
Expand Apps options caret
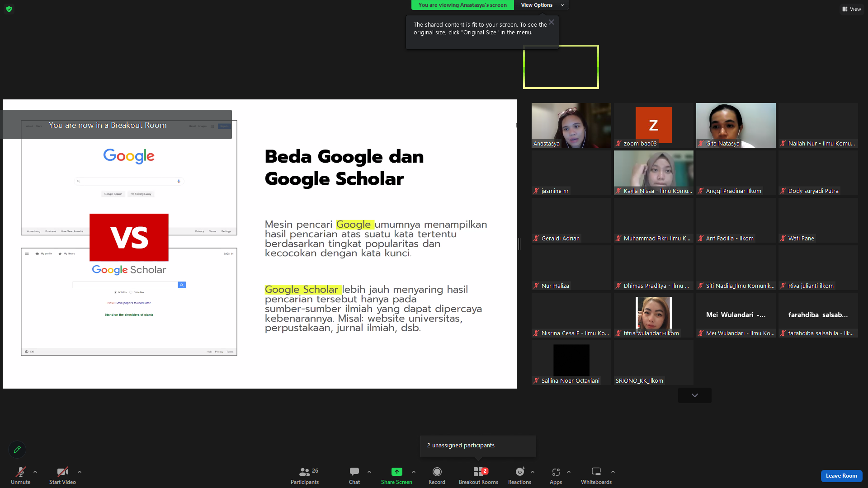tap(569, 472)
